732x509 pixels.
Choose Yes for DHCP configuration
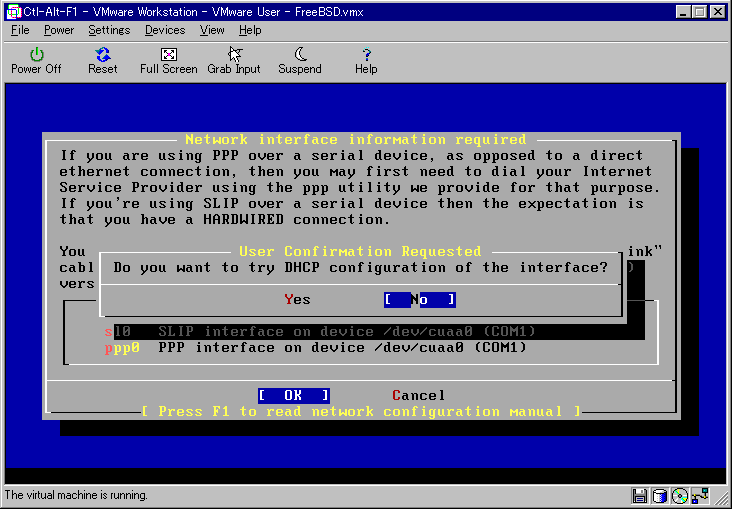(x=297, y=299)
